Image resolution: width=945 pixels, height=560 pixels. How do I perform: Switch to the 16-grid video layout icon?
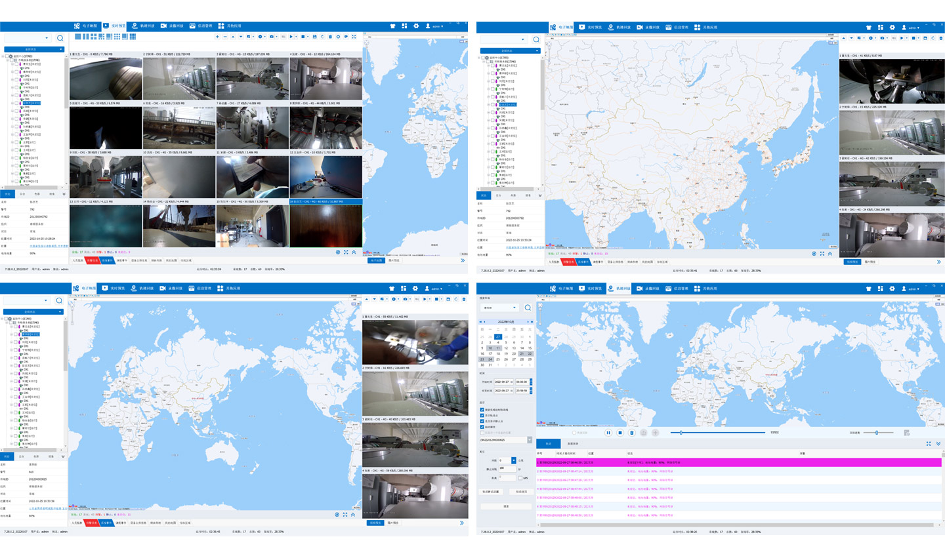click(133, 37)
